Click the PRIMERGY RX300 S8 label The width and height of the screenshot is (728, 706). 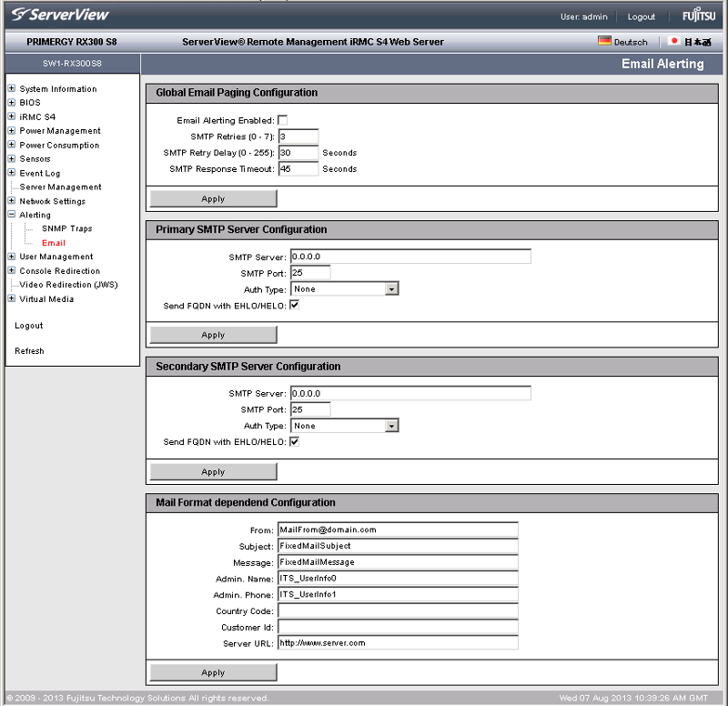tap(72, 42)
